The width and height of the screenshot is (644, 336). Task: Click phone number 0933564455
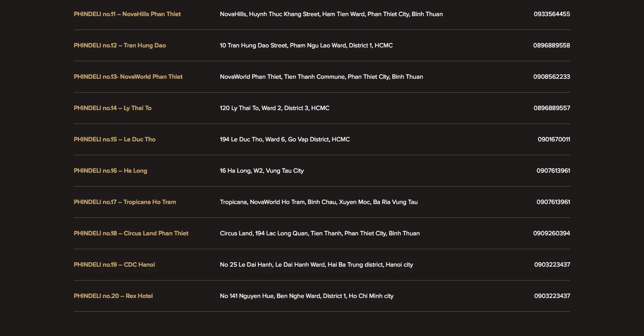coord(551,14)
